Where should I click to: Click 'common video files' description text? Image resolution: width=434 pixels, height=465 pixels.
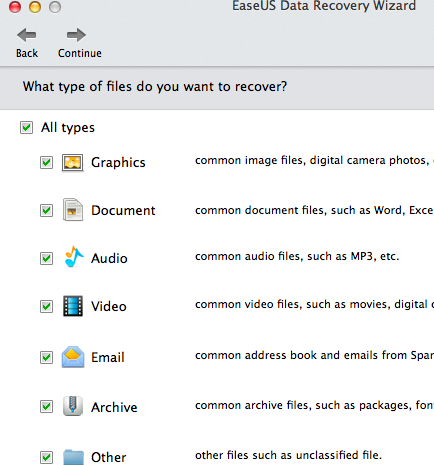pos(314,304)
